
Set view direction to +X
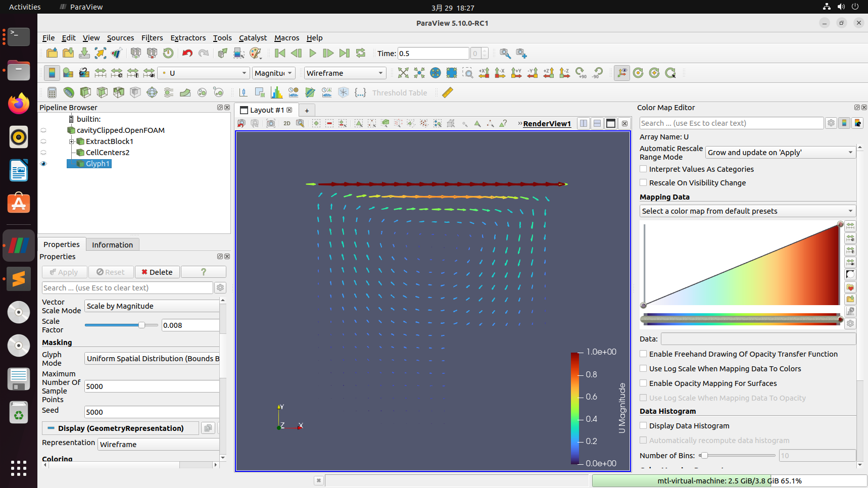[484, 73]
